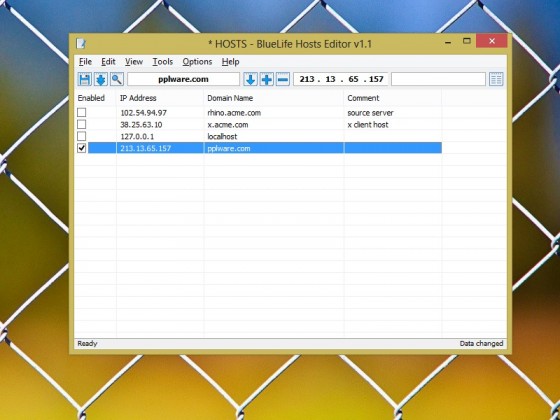Sort by the Enabled column header
This screenshot has height=420, width=560.
click(x=95, y=98)
